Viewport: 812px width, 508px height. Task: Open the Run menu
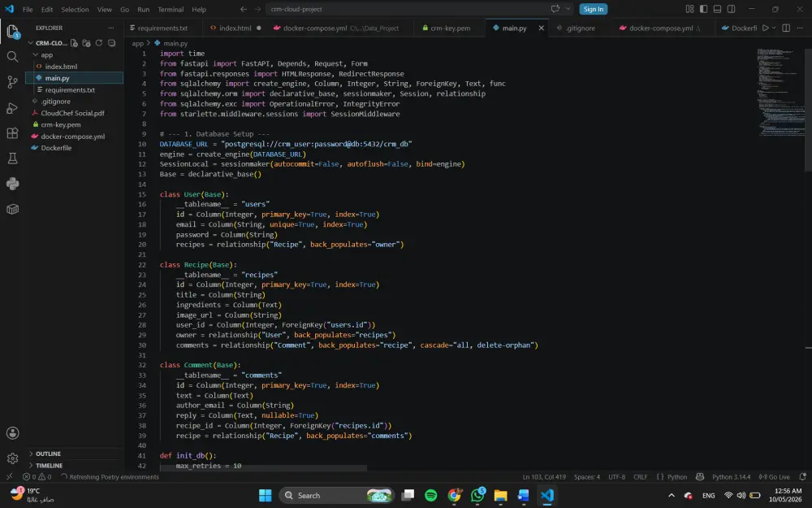click(144, 9)
